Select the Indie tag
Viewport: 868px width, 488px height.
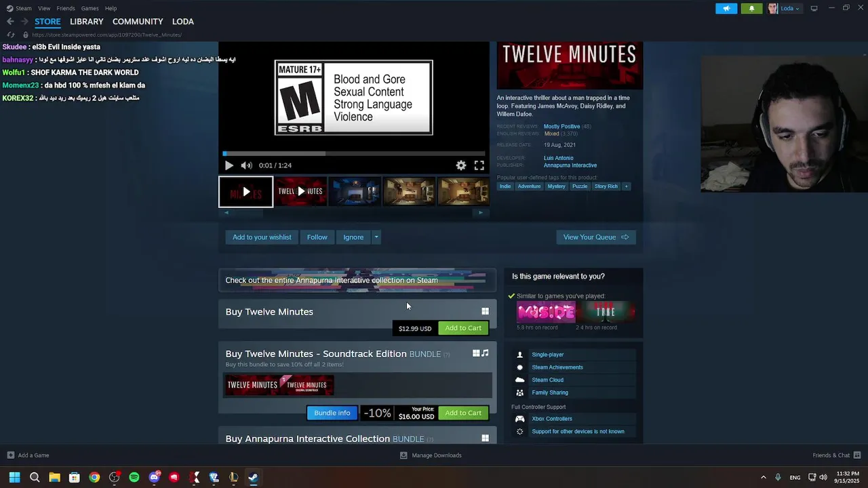505,186
